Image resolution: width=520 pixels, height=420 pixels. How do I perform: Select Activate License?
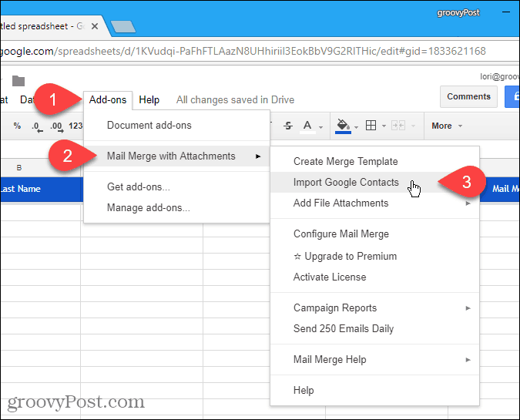tap(374, 277)
